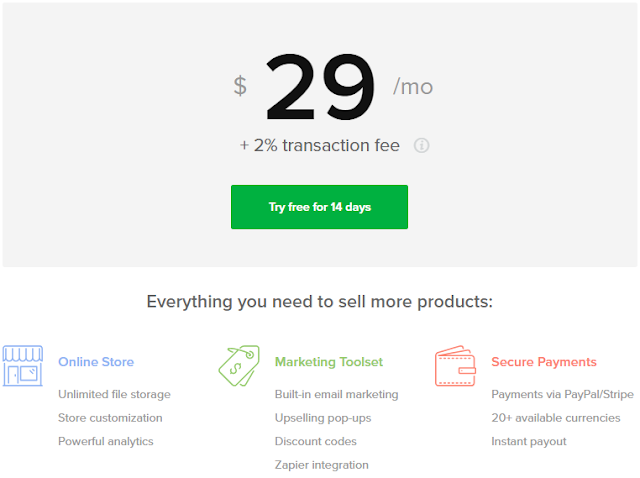The width and height of the screenshot is (640, 478).
Task: Select Powerful analytics feature
Action: click(106, 441)
